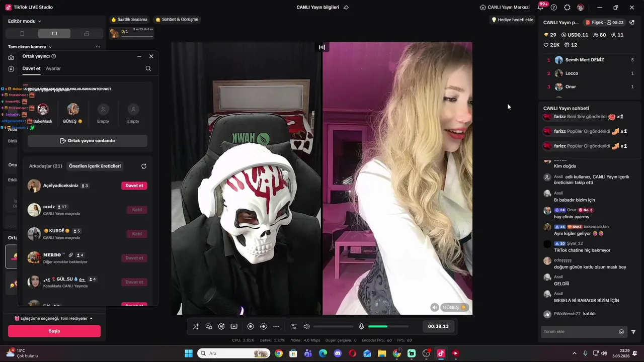Open more options in bottom toolbar

pos(276,326)
